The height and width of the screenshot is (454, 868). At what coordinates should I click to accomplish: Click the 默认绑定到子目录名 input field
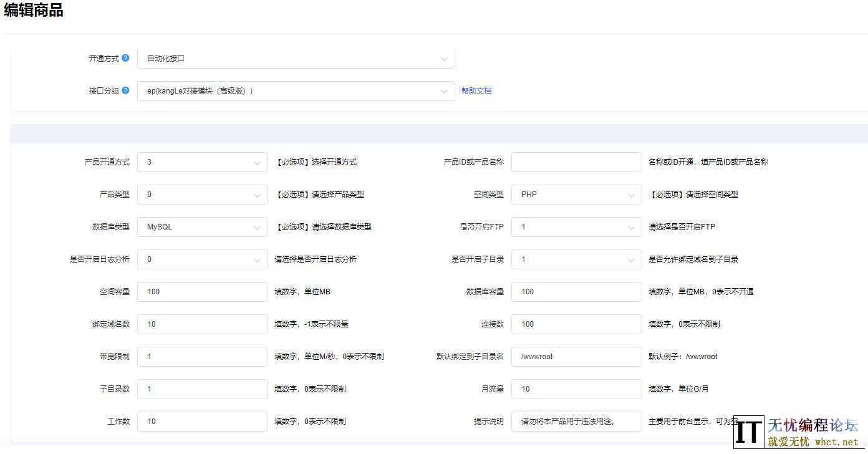[576, 357]
